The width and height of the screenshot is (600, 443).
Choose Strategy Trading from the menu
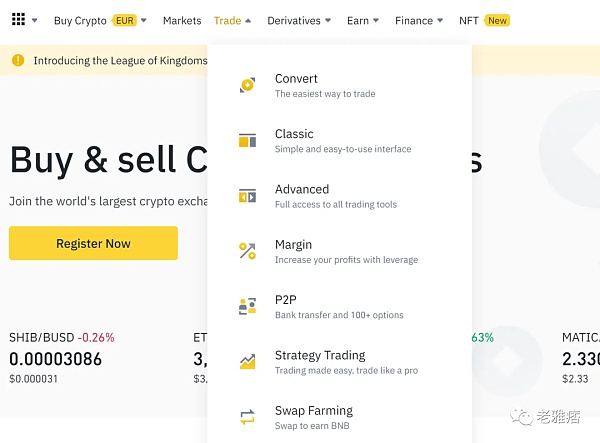click(x=320, y=356)
